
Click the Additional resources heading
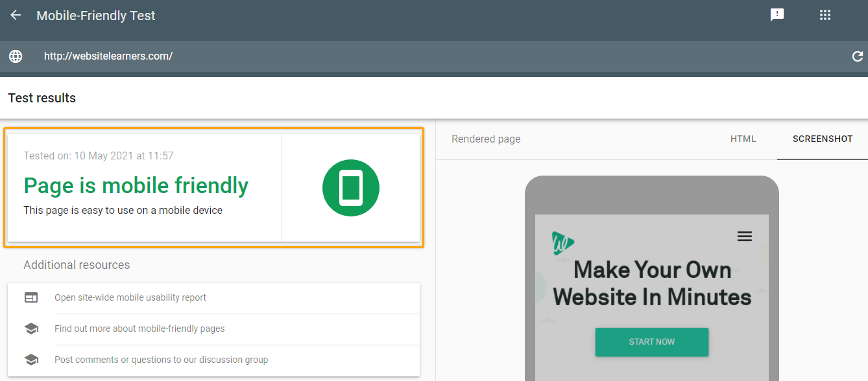click(77, 265)
